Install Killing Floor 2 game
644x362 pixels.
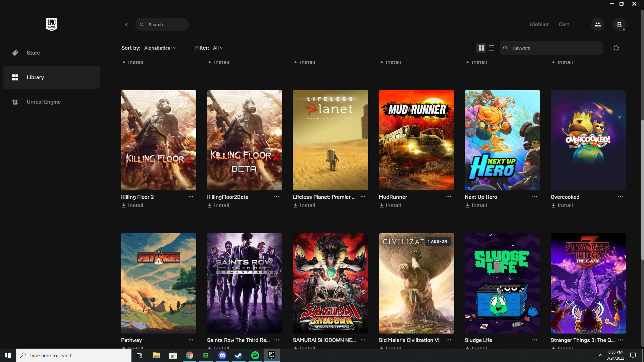click(132, 205)
